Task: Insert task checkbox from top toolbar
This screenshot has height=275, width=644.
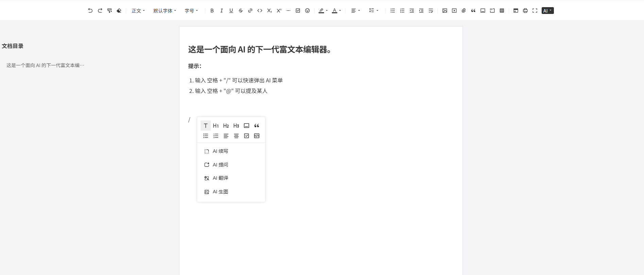Action: click(298, 11)
